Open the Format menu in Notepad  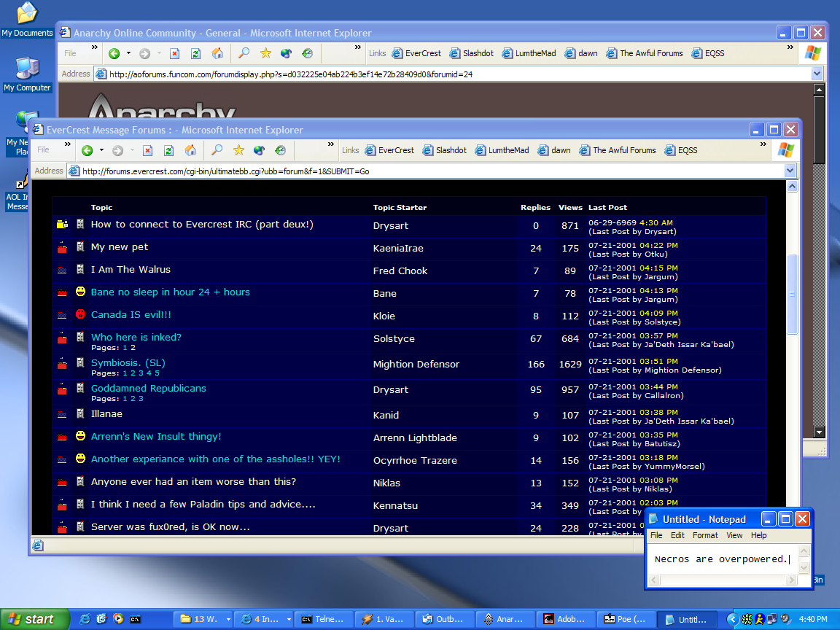(x=705, y=535)
